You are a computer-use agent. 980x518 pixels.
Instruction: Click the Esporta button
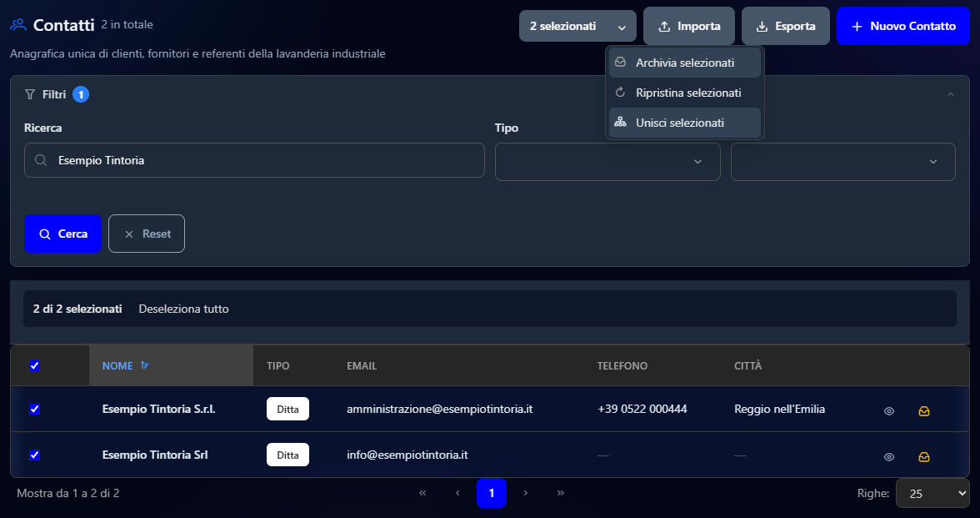click(786, 26)
